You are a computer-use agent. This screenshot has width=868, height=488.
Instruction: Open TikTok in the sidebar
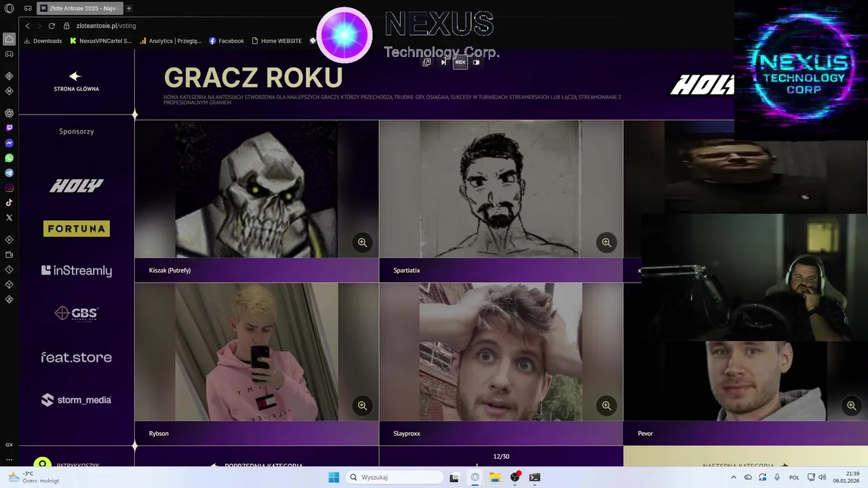coord(9,203)
